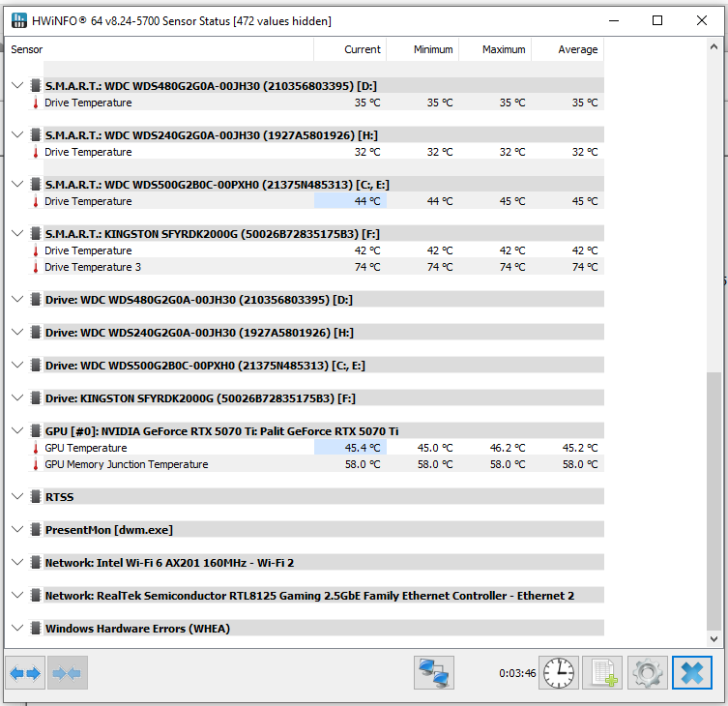Viewport: 728px width, 706px height.
Task: Select Windows Hardware Errors (WHEA) title
Action: click(137, 629)
